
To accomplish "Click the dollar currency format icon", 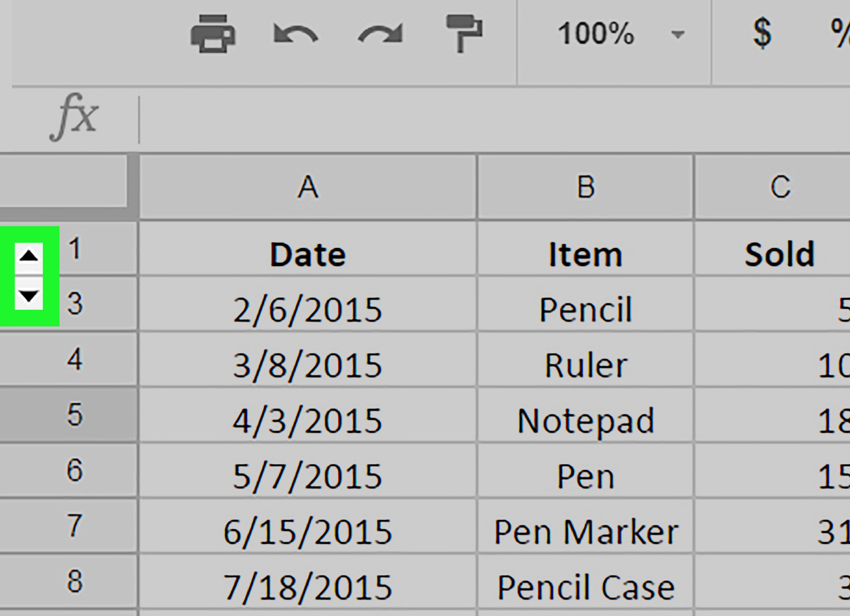I will click(x=762, y=34).
